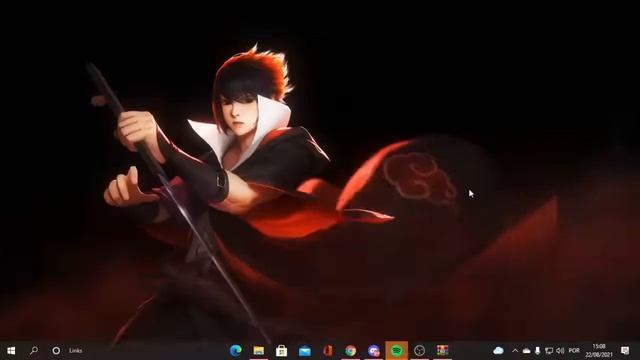Screen dimensions: 640x360
Task: Open Microsoft Store from taskbar
Action: (x=281, y=351)
